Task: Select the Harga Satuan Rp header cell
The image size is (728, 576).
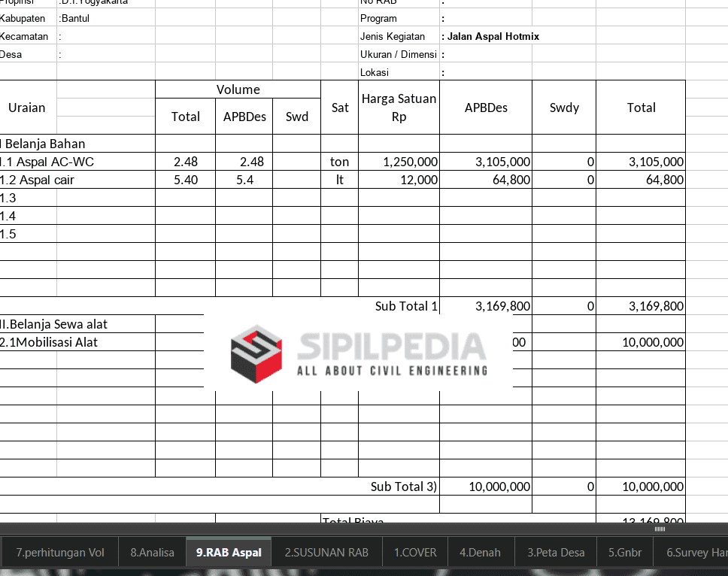Action: (399, 108)
